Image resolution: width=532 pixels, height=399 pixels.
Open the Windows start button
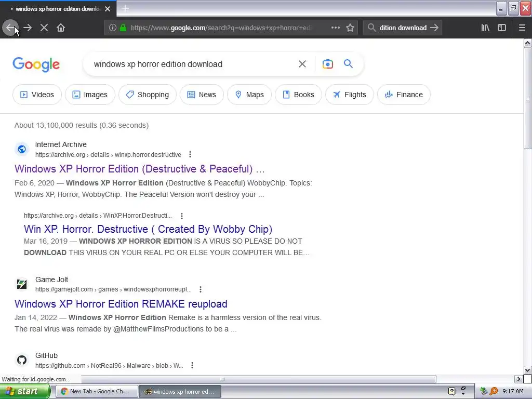click(x=25, y=391)
